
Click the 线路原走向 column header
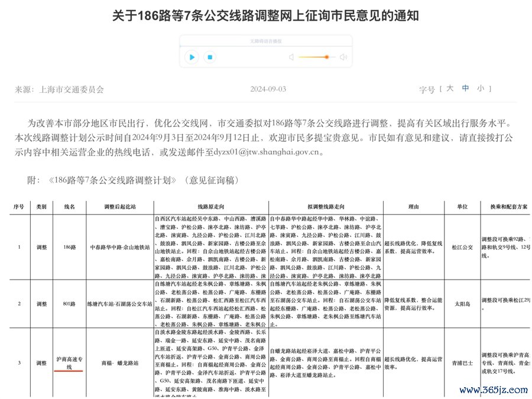(211, 207)
